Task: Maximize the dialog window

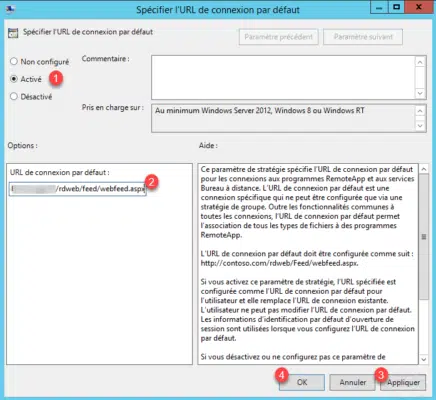Action: pos(396,7)
